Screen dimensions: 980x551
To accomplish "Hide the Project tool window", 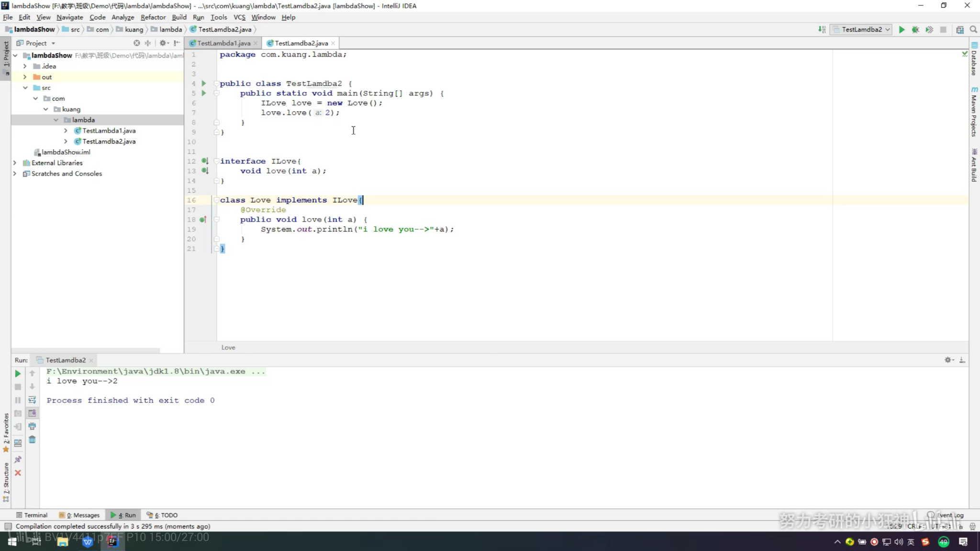I will (177, 43).
